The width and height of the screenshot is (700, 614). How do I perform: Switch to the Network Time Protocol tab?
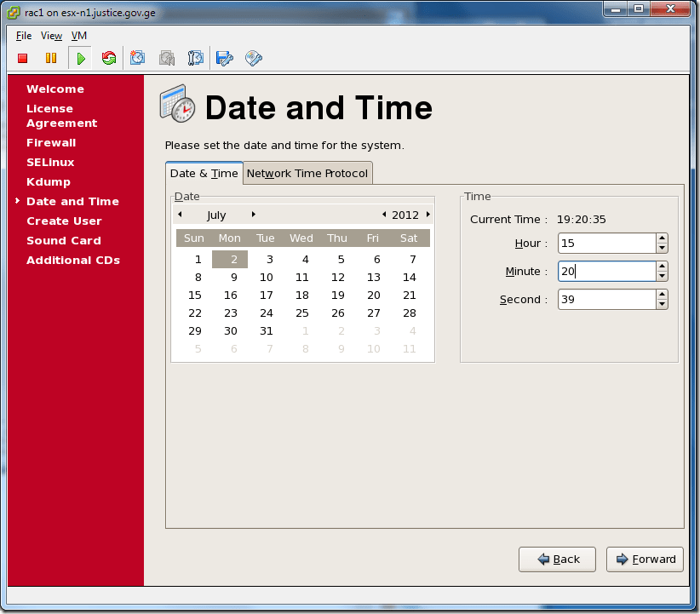coord(307,173)
